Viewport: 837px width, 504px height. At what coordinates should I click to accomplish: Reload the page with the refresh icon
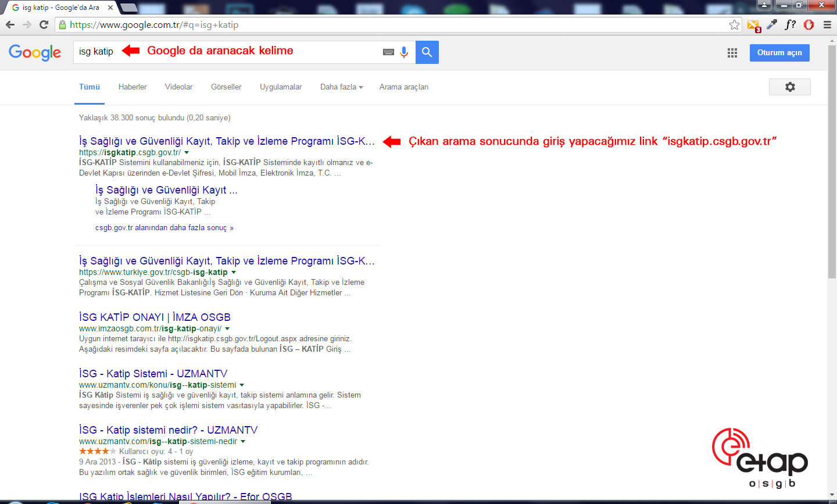point(44,24)
